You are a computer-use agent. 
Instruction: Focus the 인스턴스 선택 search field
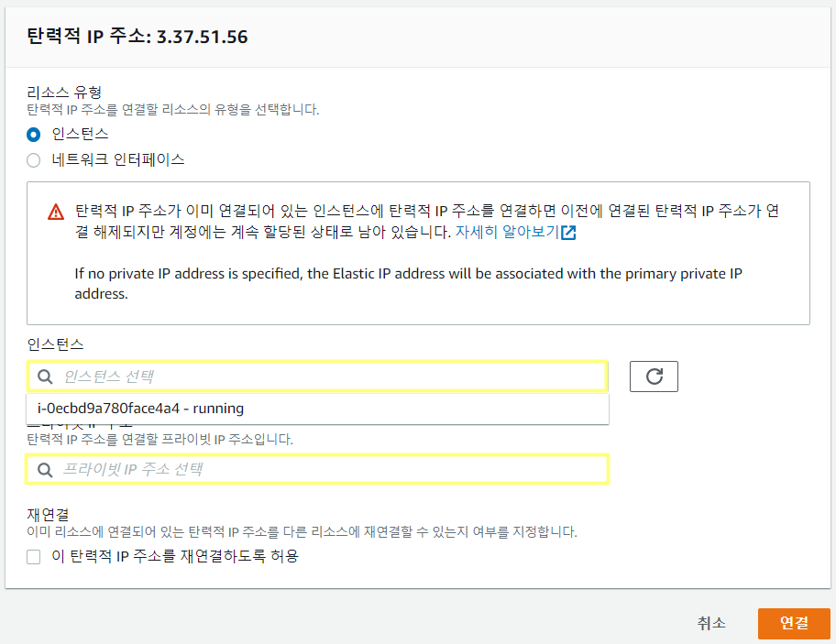click(317, 377)
